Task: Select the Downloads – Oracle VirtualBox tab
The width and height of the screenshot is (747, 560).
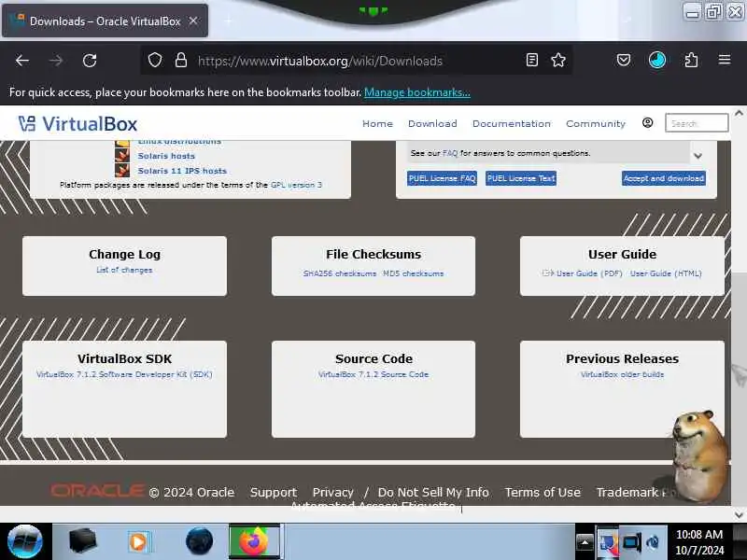Action: pos(105,21)
